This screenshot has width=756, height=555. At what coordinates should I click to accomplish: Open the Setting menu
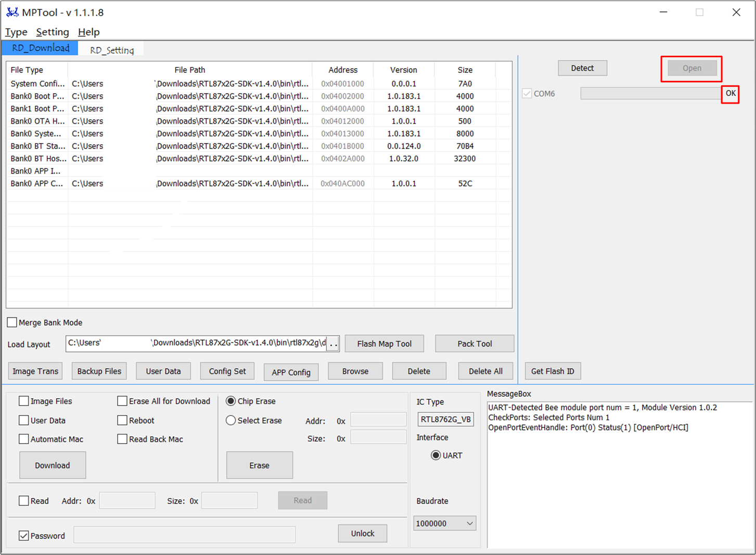pos(53,32)
